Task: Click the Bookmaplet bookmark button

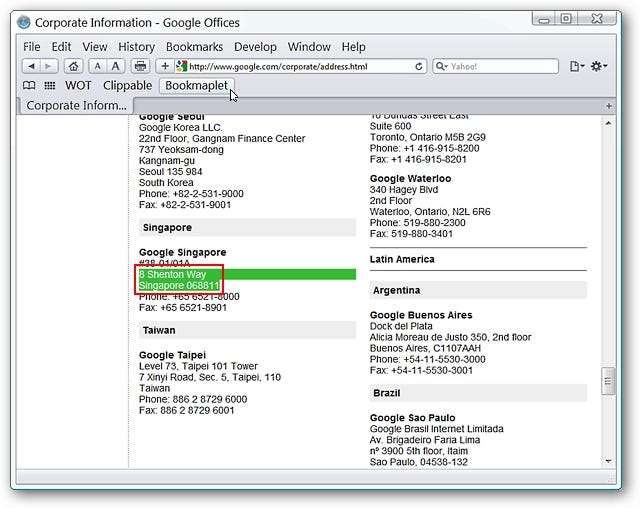Action: tap(195, 86)
